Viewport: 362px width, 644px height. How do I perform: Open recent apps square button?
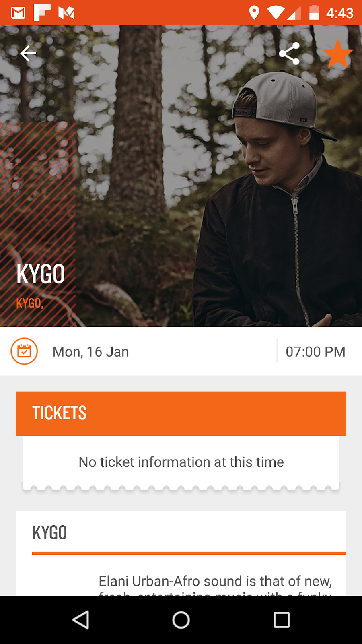click(x=282, y=620)
